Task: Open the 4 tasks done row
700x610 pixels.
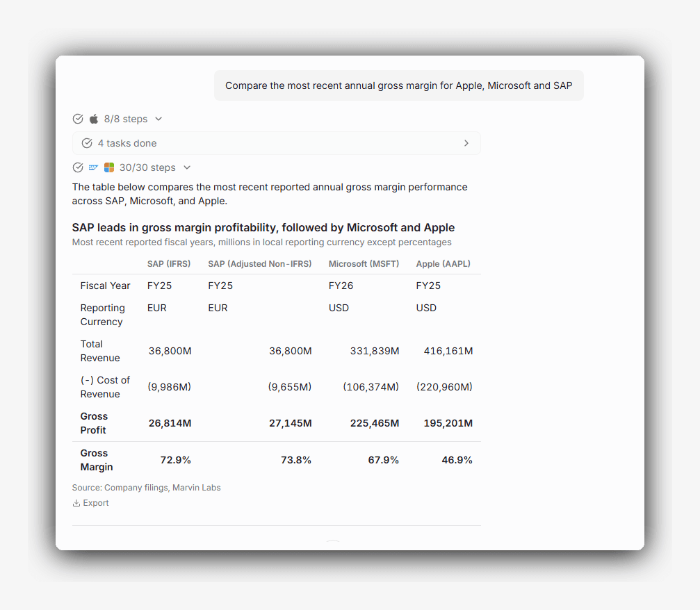Action: coord(277,143)
